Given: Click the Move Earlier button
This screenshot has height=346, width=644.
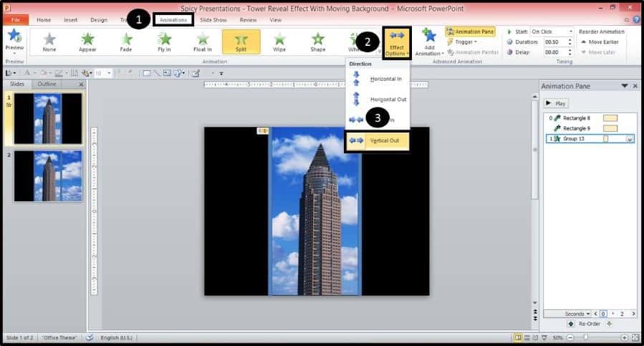Looking at the screenshot, I should pyautogui.click(x=600, y=42).
